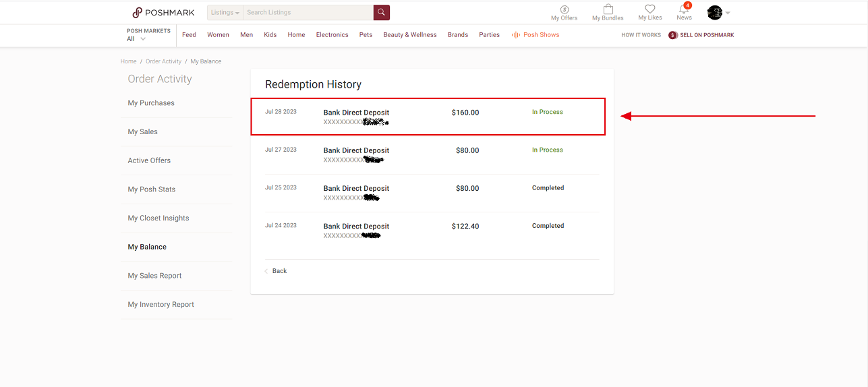This screenshot has width=868, height=387.
Task: Open My Purchases in sidebar
Action: click(x=151, y=103)
